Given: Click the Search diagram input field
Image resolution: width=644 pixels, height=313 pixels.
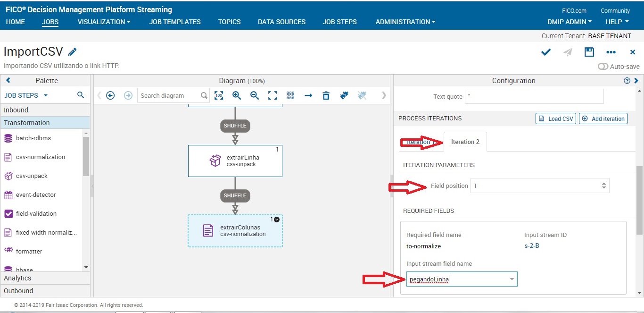Looking at the screenshot, I should click(169, 95).
